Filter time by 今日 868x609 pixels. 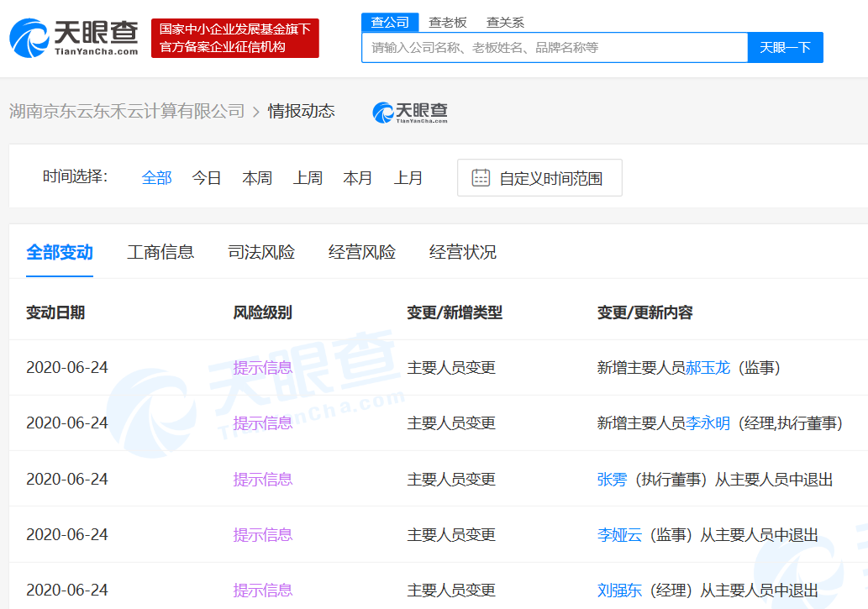point(207,178)
